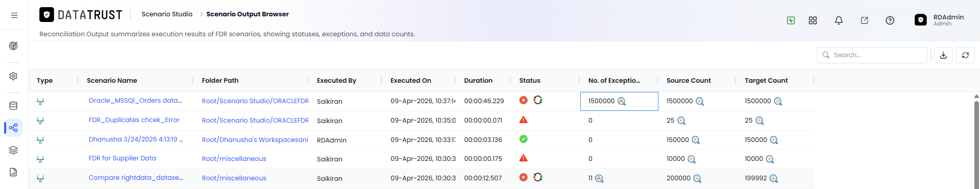Open the FDR_Duplicates chcek_Error scenario link
The height and width of the screenshot is (189, 980).
coord(134,120)
